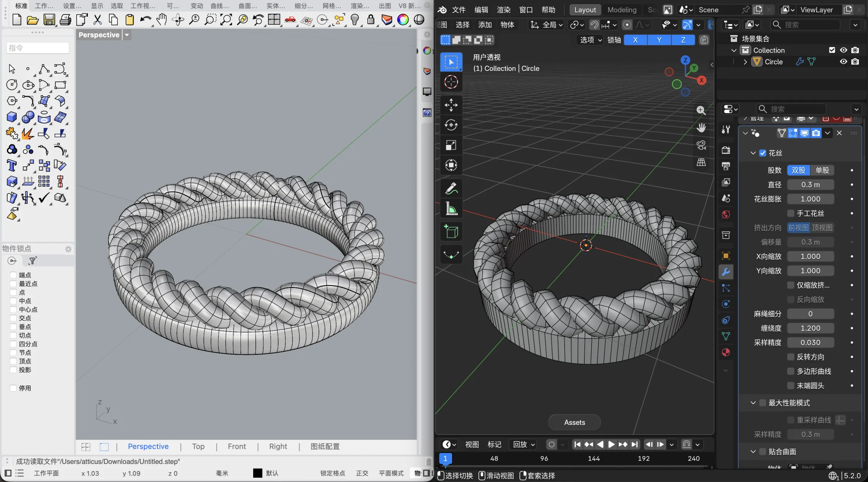Switch to the Modeling workspace tab
This screenshot has height=482, width=868.
(x=622, y=10)
